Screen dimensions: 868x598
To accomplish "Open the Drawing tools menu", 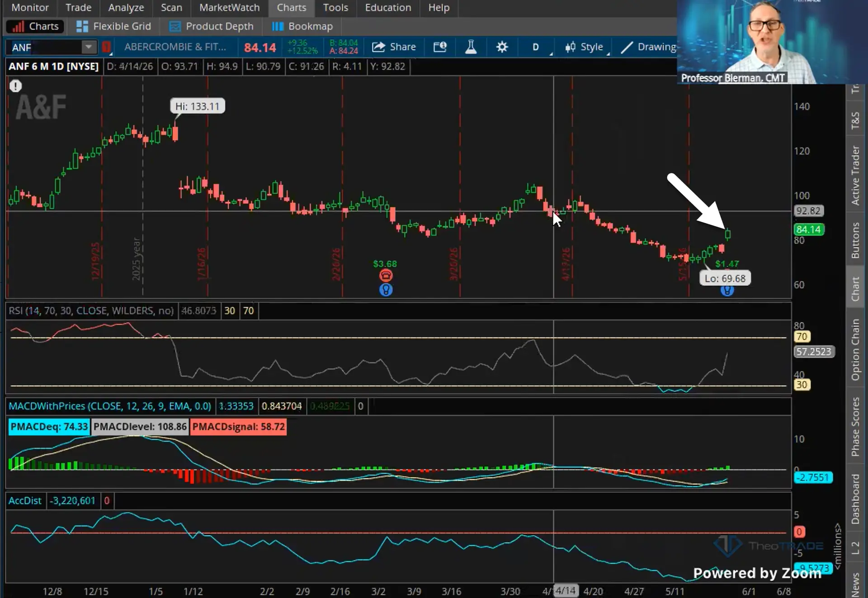I will 648,47.
